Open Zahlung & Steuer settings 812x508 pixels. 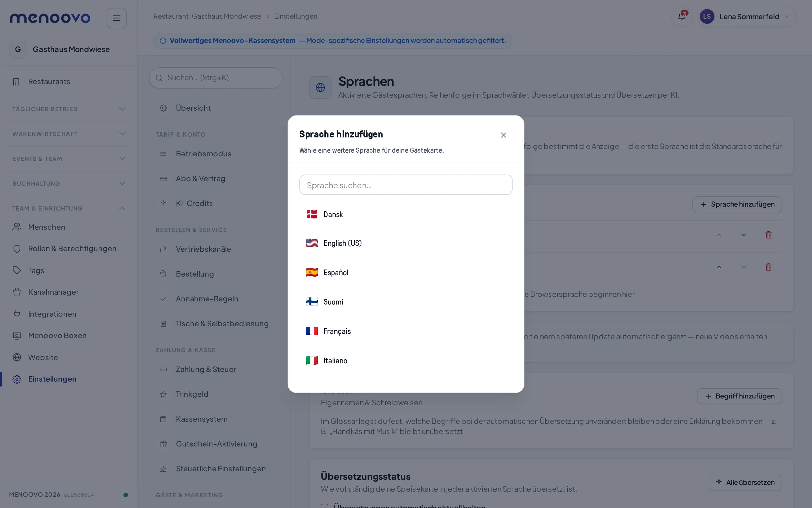tap(215, 369)
